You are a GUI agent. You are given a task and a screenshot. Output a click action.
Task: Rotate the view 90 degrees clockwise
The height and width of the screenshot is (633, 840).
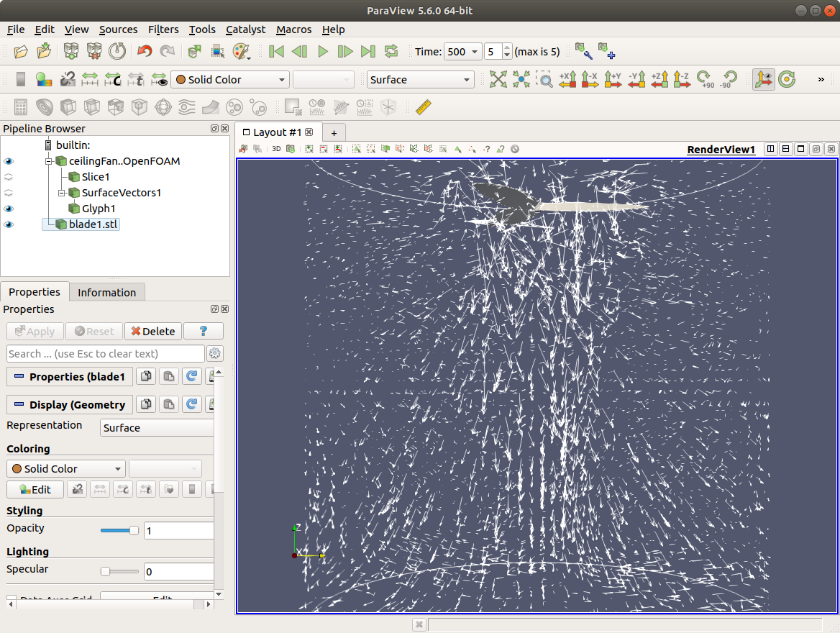(706, 79)
